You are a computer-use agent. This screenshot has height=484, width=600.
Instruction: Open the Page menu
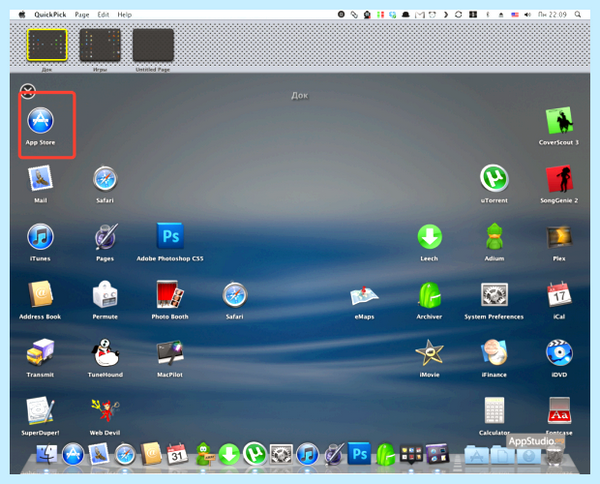(x=82, y=15)
